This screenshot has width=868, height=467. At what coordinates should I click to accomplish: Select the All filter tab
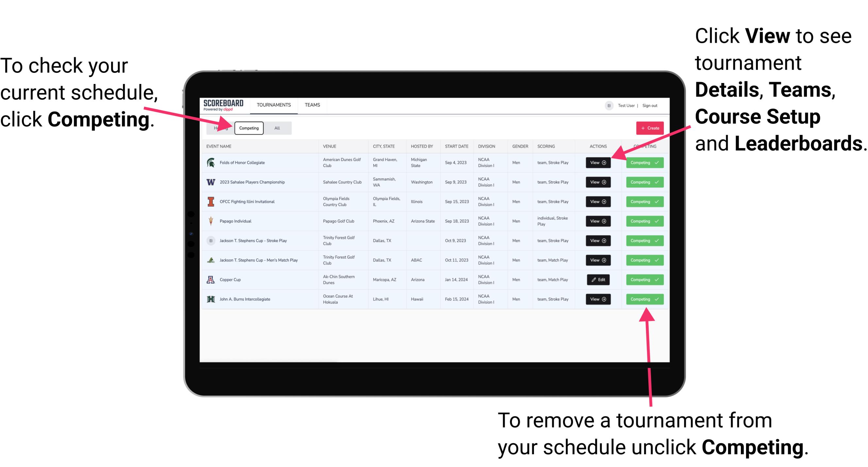tap(277, 128)
